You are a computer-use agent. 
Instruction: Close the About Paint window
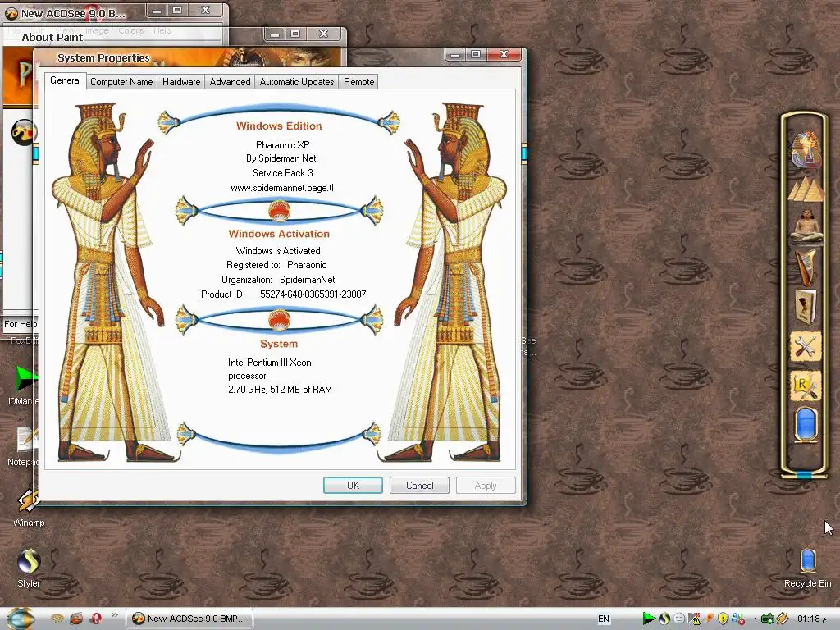pos(323,34)
